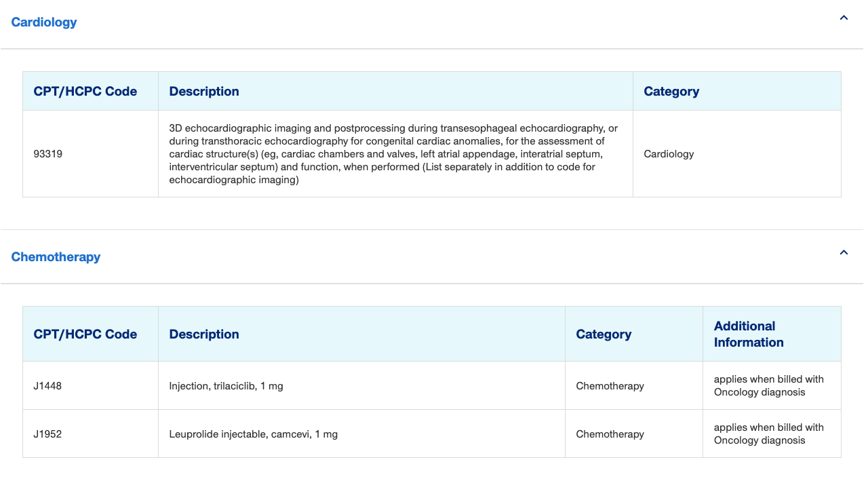Collapse the Chemotherapy section chevron
868x481 pixels.
click(844, 253)
